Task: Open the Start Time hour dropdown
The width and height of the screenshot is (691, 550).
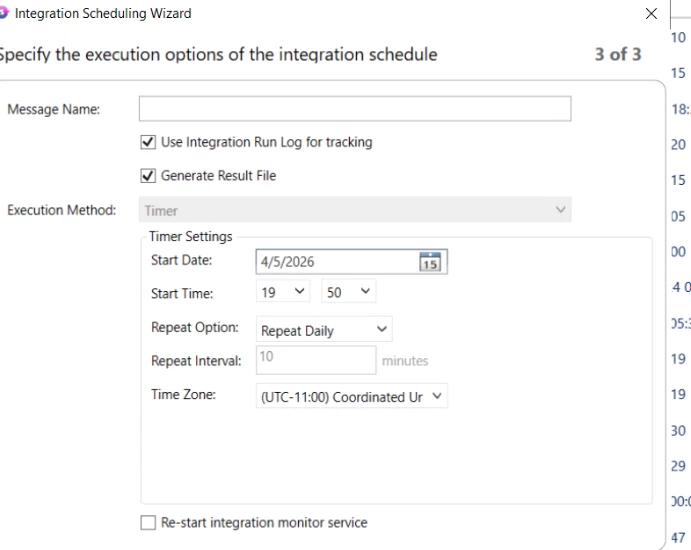Action: click(284, 292)
